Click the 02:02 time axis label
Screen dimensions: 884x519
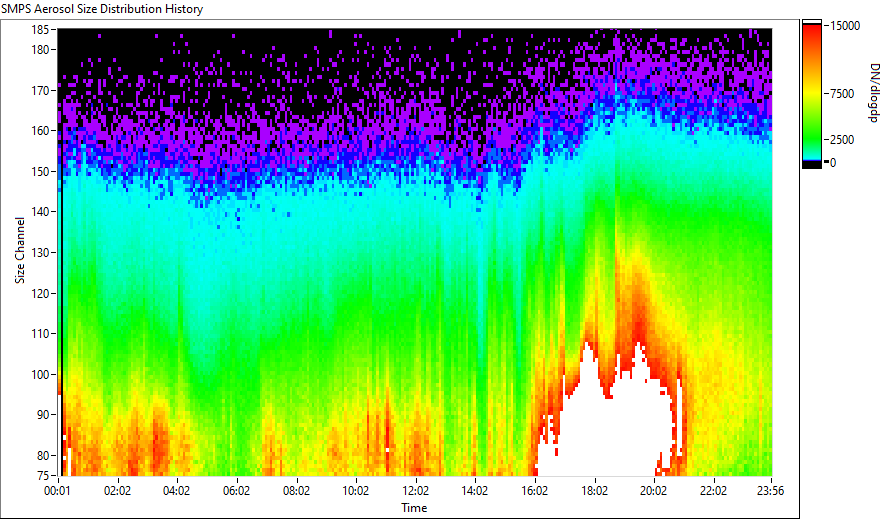tap(117, 491)
